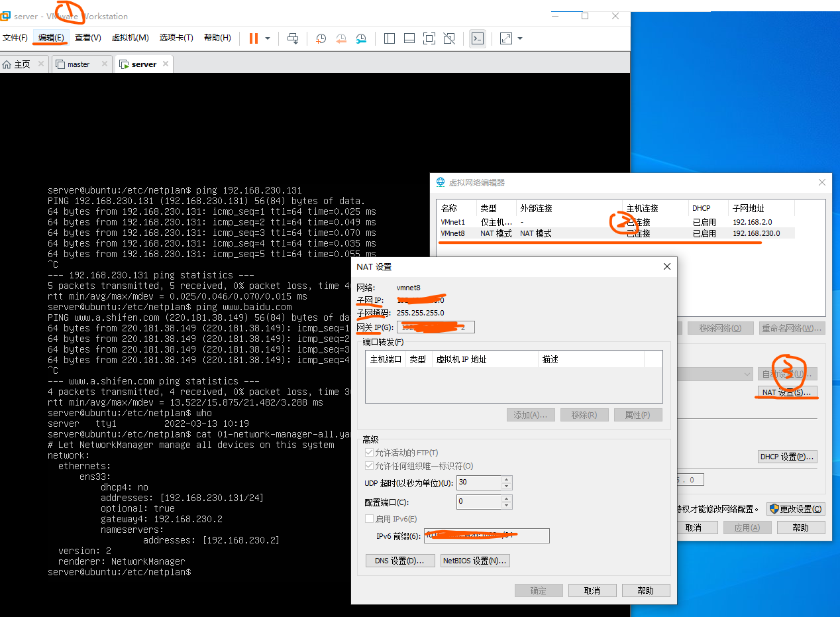Screen dimensions: 840x617
Task: Click 取消 in the virtual network editor
Action: 693,528
